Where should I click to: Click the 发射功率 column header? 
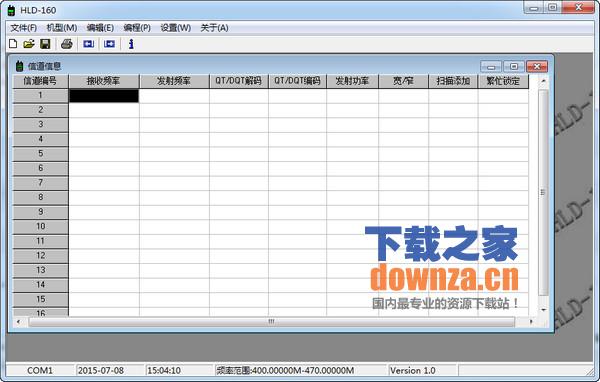coord(352,81)
